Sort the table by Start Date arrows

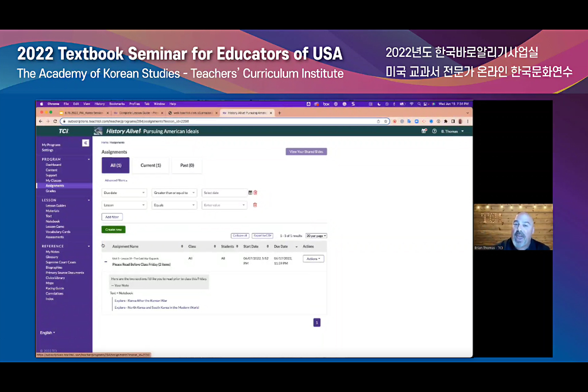point(268,247)
